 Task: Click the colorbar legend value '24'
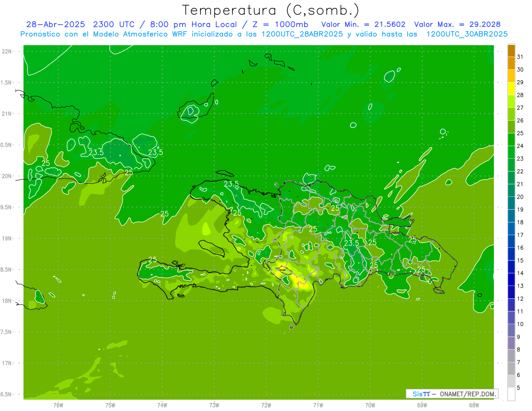520,146
